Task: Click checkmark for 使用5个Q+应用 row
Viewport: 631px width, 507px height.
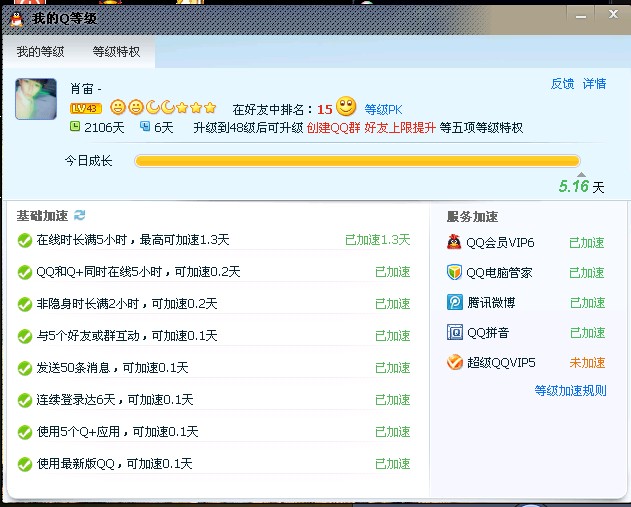Action: (25, 432)
